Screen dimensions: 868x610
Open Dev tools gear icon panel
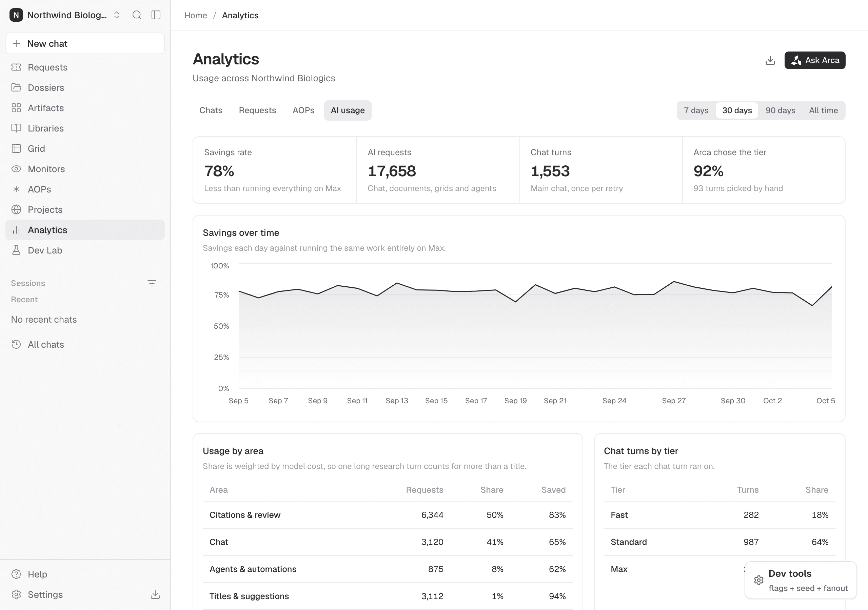click(x=759, y=580)
